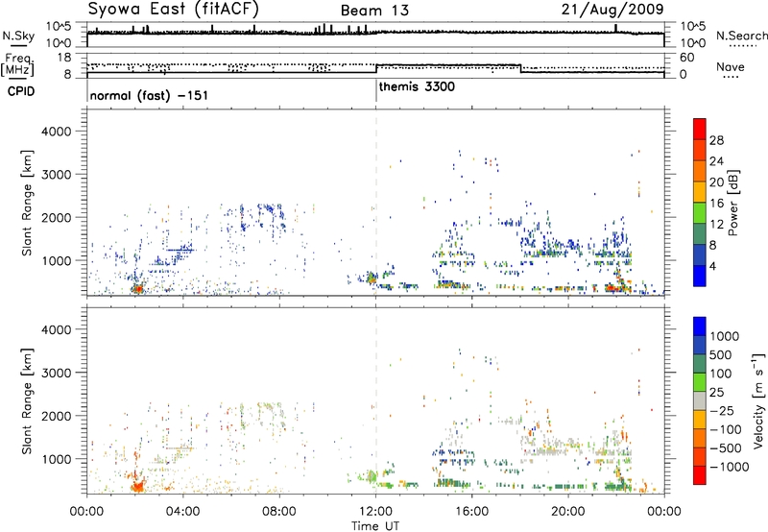Select the "-100" tick on Velocity colorbar
The image size is (768, 532).
[726, 429]
